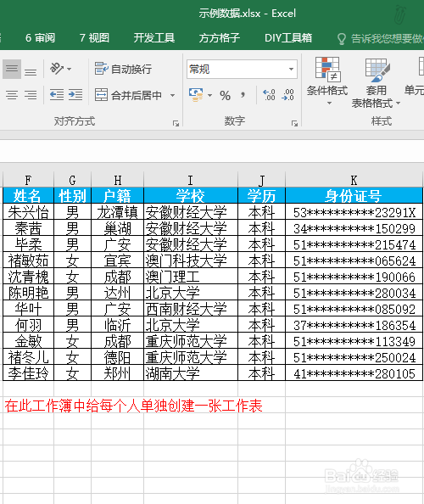Click the 户籍 header cell
This screenshot has height=504, width=424.
pos(118,195)
